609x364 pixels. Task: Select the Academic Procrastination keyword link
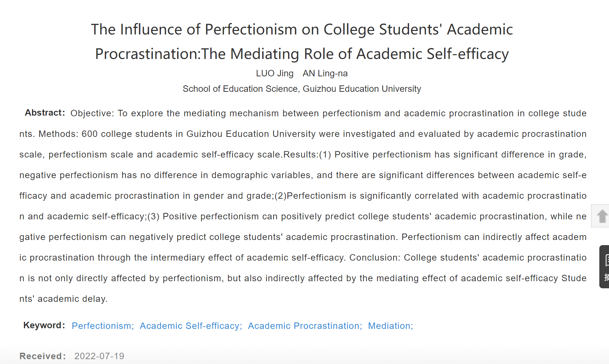[x=305, y=326]
